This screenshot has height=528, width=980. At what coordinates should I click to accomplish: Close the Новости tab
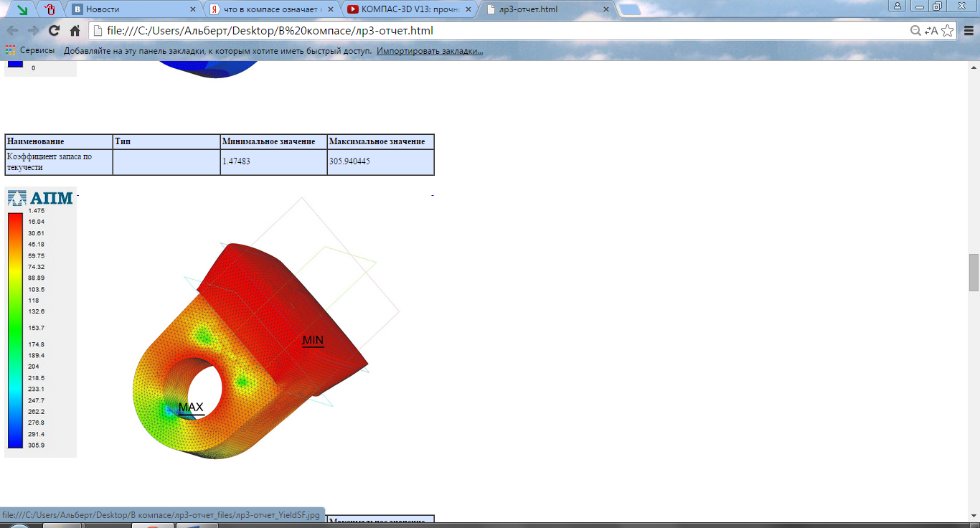pyautogui.click(x=192, y=10)
